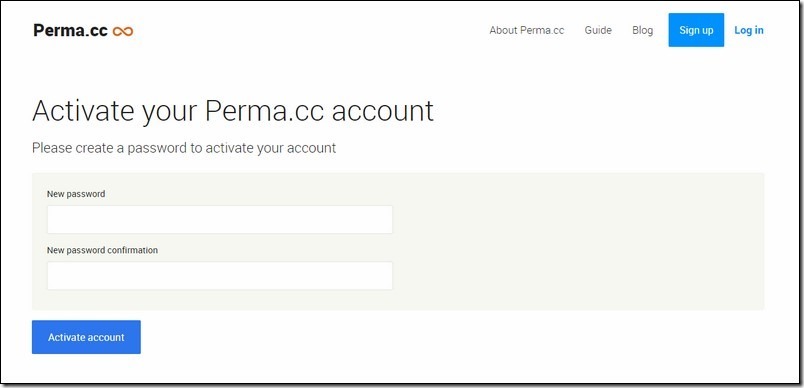Click the orange infinity logo icon

click(x=123, y=31)
